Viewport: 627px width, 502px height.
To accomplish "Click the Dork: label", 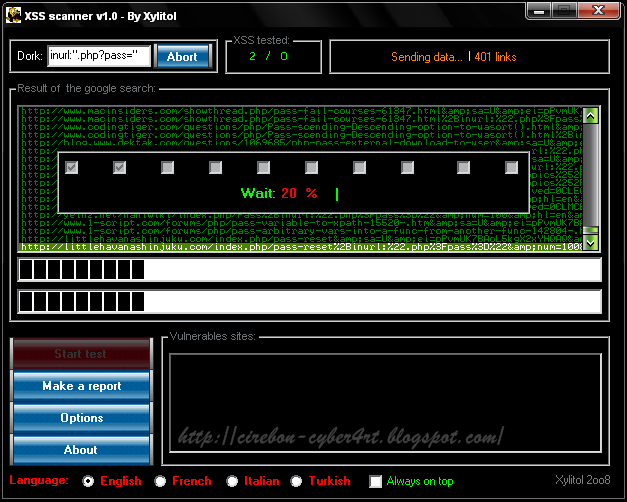I will click(30, 56).
